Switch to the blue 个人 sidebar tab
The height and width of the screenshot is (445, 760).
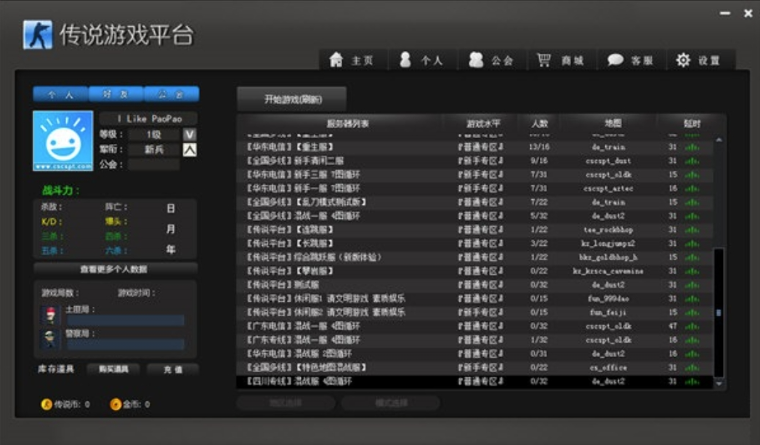pos(61,94)
